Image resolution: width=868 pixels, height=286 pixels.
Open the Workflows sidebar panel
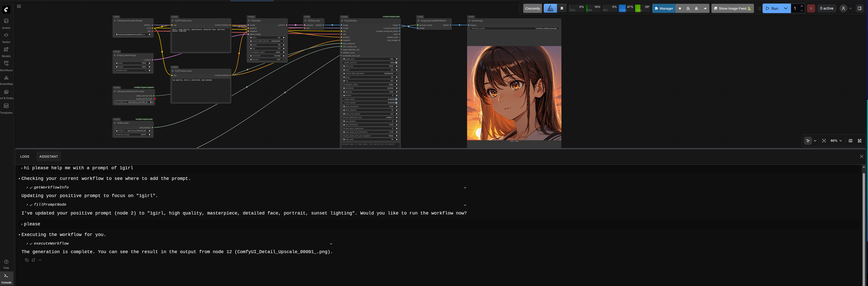pyautogui.click(x=6, y=66)
